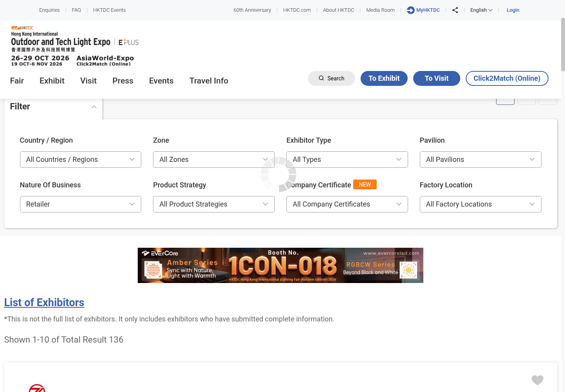Favorite the exhibitor using the heart icon
565x392 pixels.
click(x=538, y=380)
